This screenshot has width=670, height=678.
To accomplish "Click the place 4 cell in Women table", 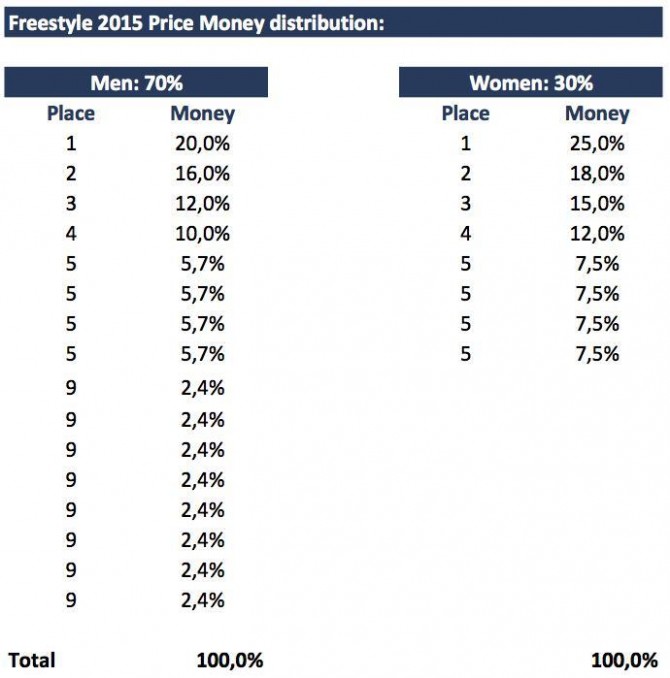I will pos(466,234).
